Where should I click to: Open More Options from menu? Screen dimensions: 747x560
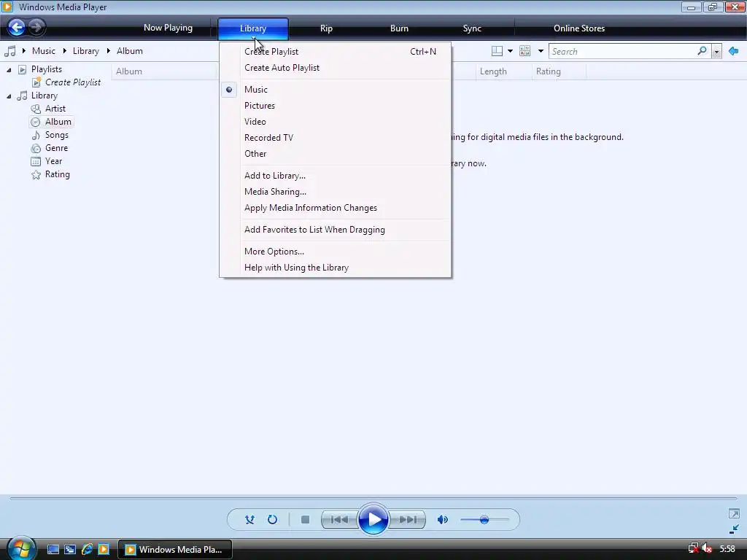click(x=335, y=252)
